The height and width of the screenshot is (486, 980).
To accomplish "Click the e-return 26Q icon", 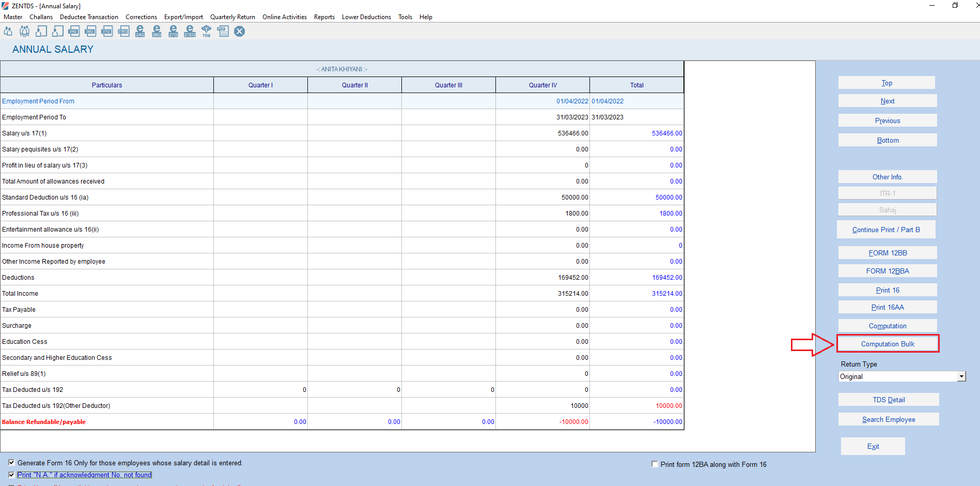I will pos(157,32).
